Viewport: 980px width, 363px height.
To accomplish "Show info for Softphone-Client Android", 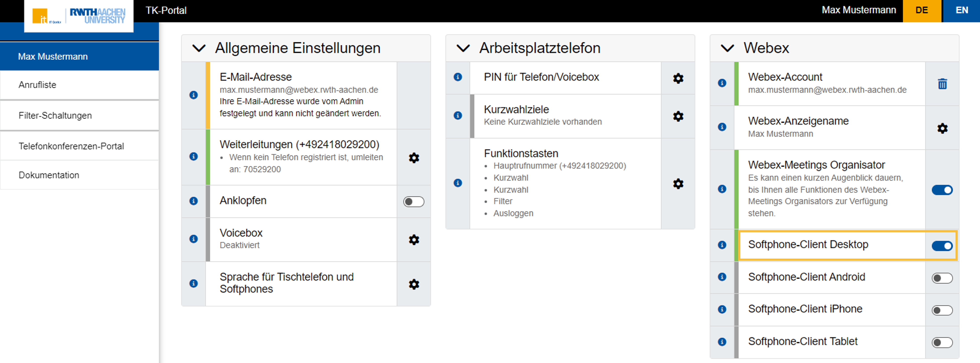I will [x=722, y=277].
